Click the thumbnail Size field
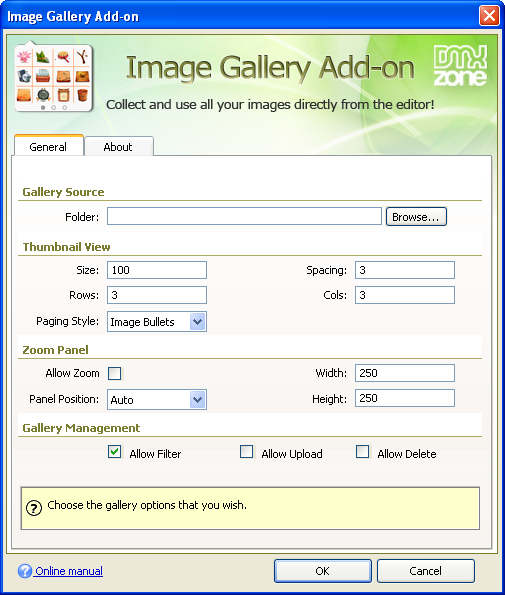505x595 pixels. click(157, 270)
